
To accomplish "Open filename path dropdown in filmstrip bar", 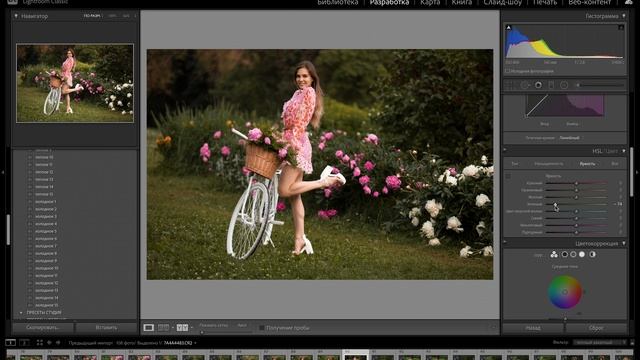I will tap(195, 343).
